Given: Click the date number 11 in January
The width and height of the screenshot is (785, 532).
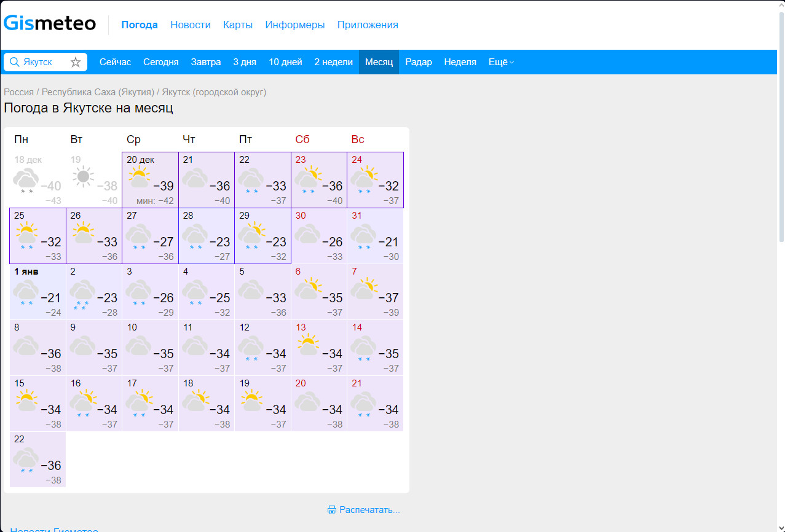Looking at the screenshot, I should click(x=187, y=327).
